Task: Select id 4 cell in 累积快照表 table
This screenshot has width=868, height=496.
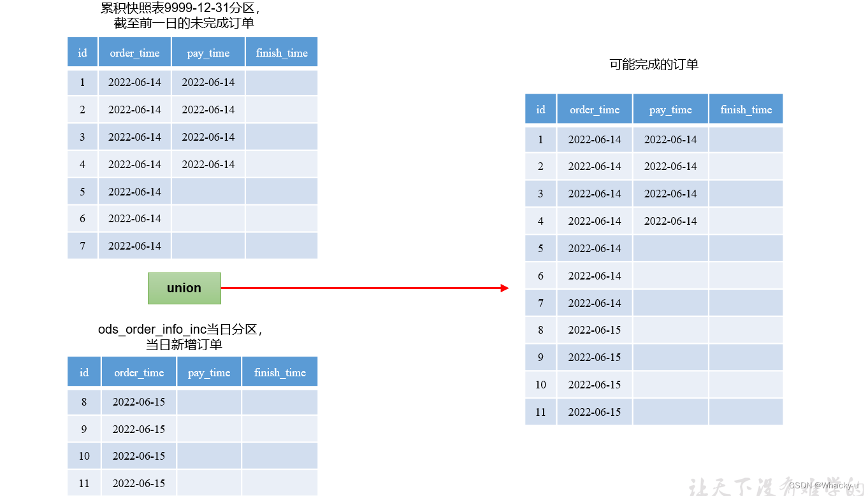Action: click(x=82, y=164)
